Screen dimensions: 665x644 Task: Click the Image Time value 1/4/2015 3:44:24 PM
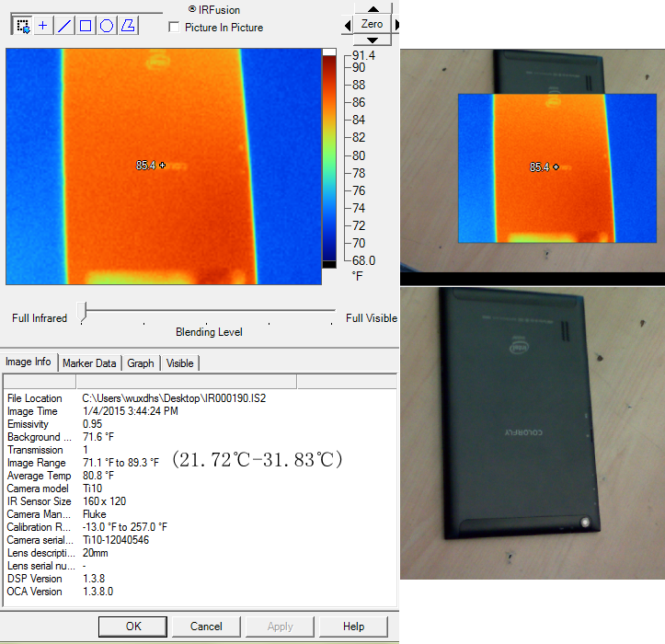[131, 411]
